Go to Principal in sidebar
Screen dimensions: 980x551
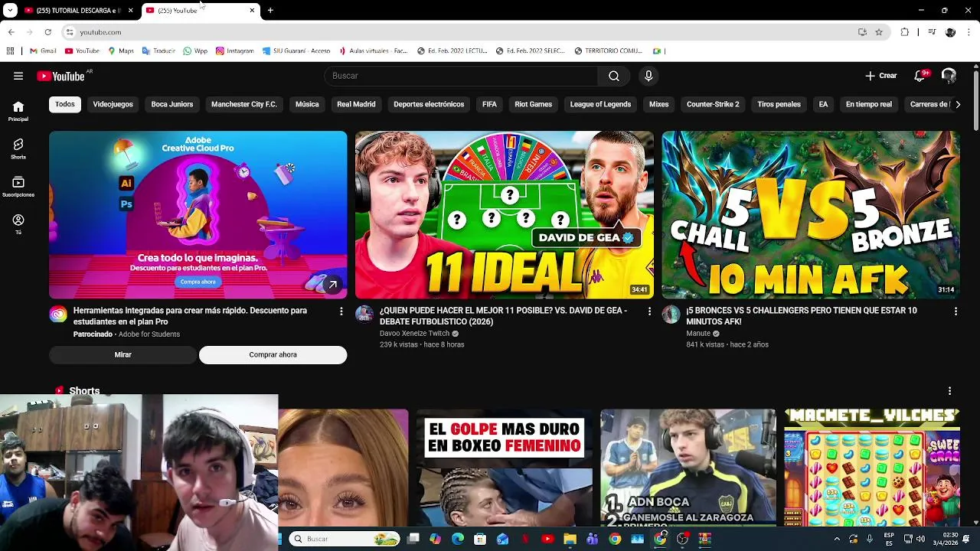tap(18, 111)
